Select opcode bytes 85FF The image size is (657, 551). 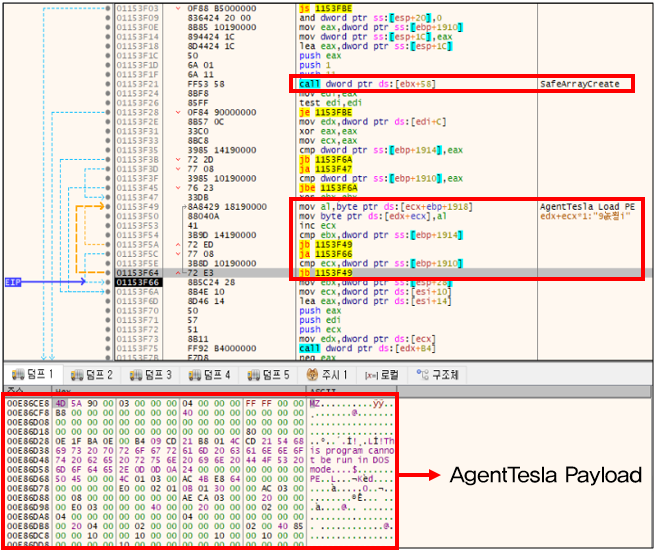pyautogui.click(x=198, y=103)
